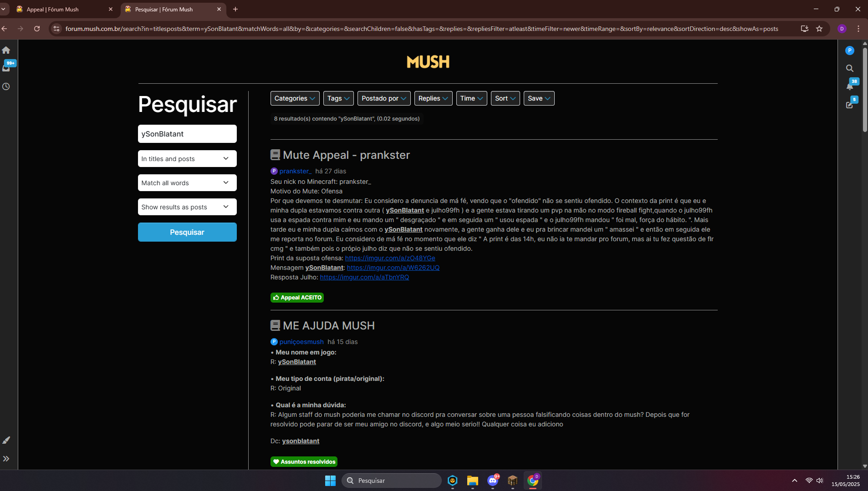Click the search magnifier in right sidebar

point(849,68)
